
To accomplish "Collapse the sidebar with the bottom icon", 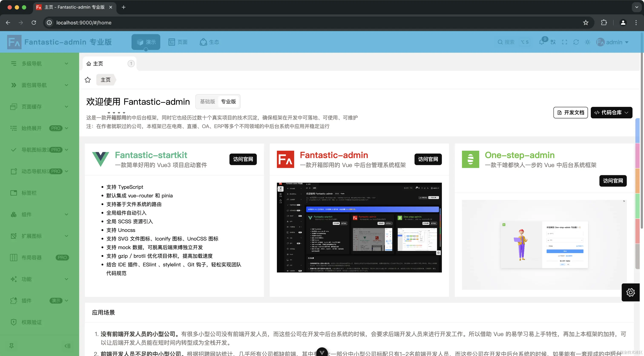I will [67, 346].
